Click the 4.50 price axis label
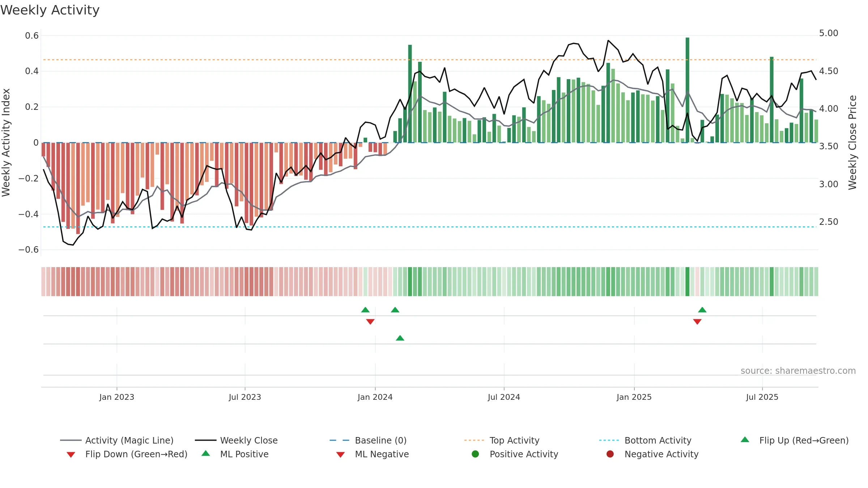 pyautogui.click(x=829, y=71)
